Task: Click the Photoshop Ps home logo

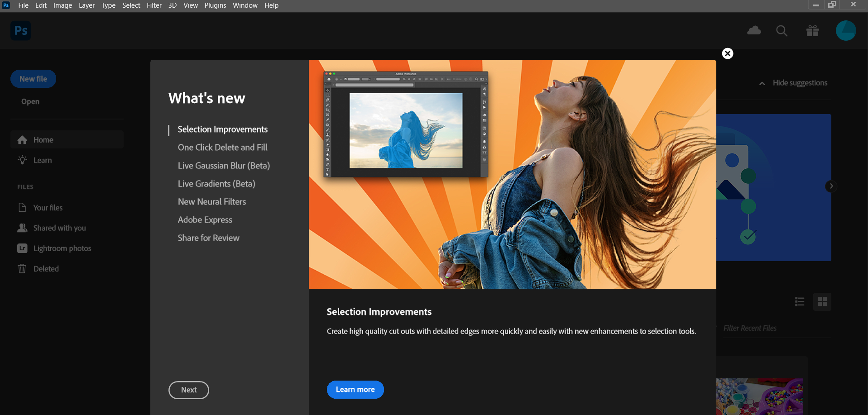Action: [x=21, y=31]
